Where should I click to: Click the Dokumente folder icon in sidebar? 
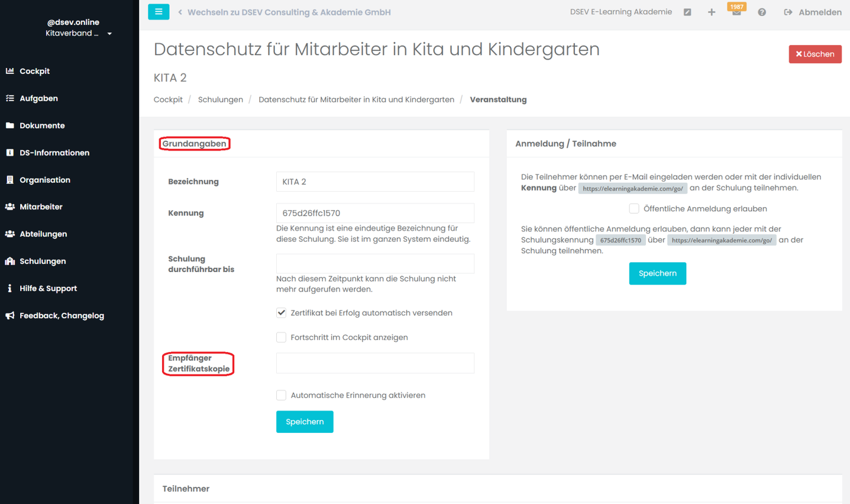10,126
